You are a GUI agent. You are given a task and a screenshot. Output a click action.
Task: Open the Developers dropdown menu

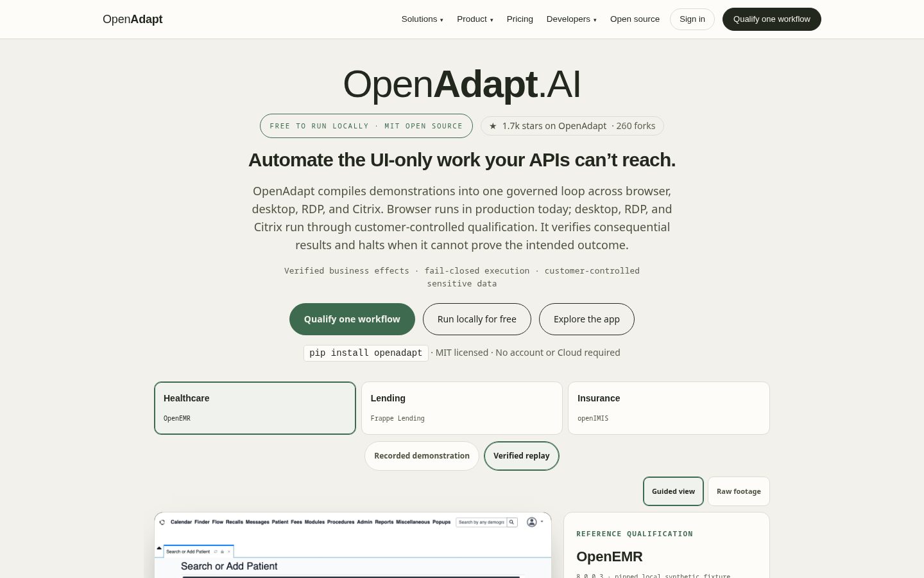point(571,19)
